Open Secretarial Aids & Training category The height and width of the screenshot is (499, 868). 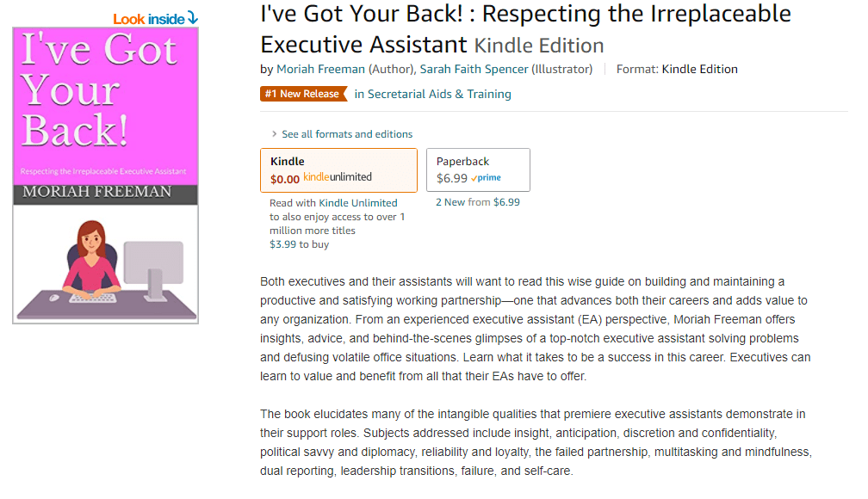click(439, 94)
